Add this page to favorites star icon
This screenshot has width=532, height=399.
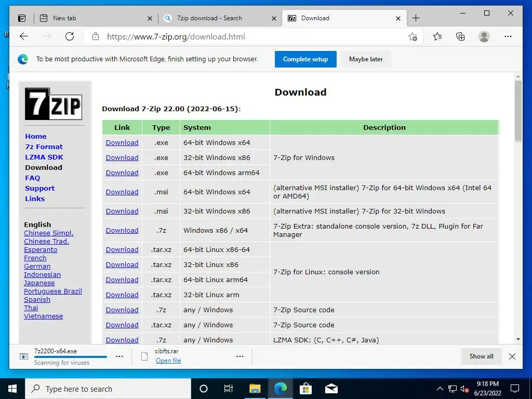tap(413, 37)
